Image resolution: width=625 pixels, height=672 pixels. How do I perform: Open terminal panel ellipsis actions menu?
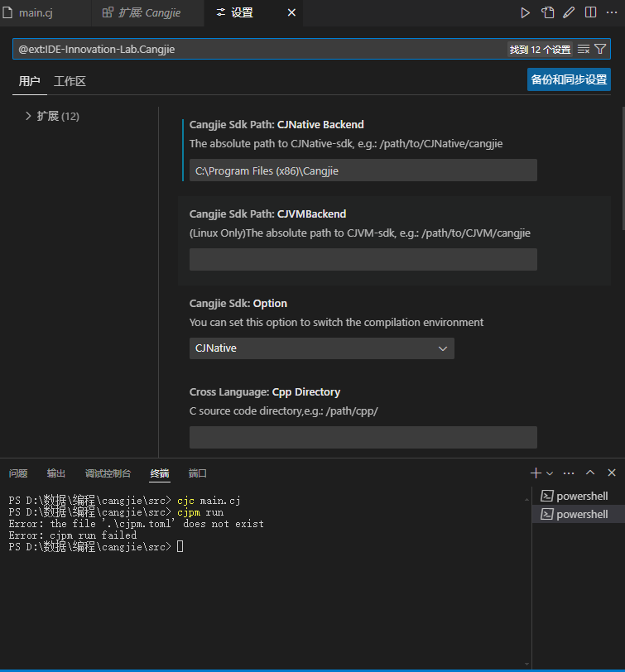569,473
